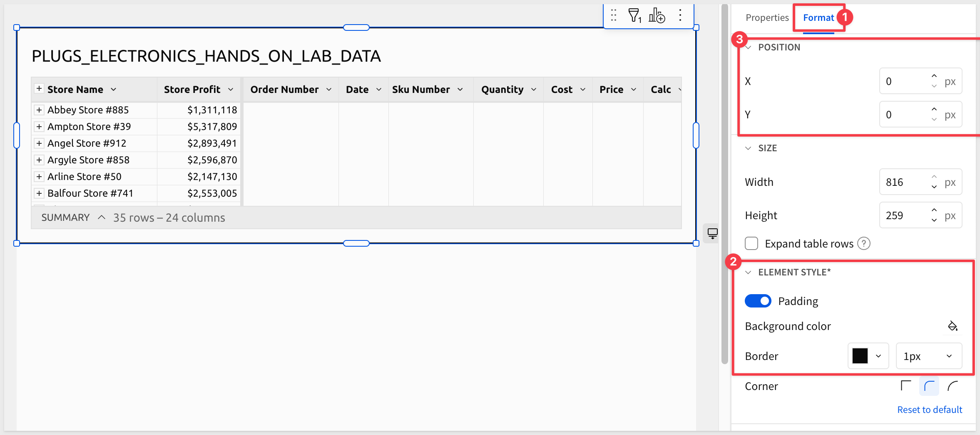
Task: Open the three-dot more options menu
Action: [x=680, y=15]
